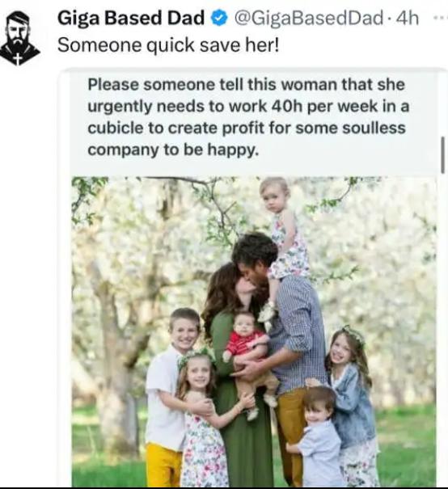Click the blue verified badge

219,18
